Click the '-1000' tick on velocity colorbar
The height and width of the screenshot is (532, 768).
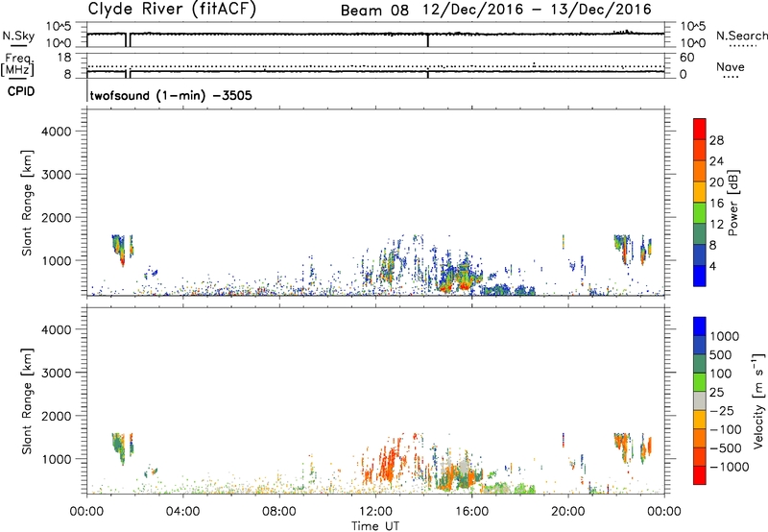coord(729,467)
